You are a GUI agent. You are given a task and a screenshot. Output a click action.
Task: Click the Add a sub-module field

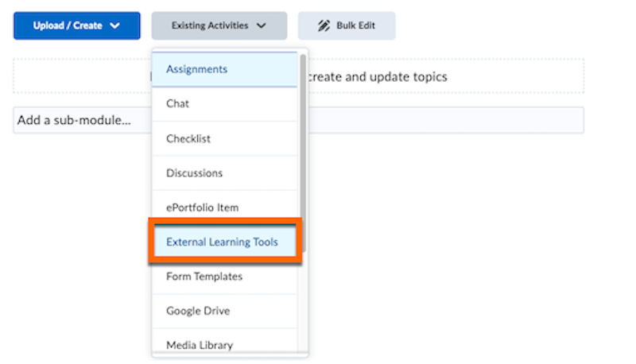pyautogui.click(x=299, y=120)
